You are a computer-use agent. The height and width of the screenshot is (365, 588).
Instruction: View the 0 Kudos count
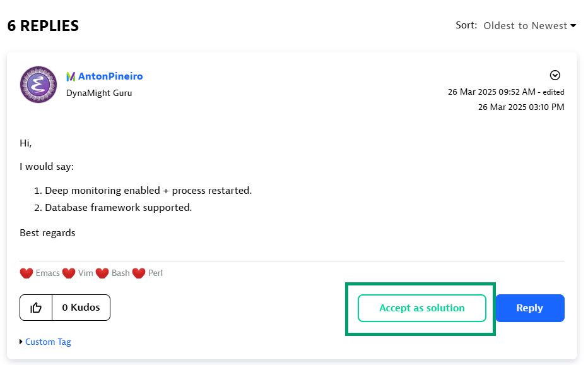tap(81, 308)
